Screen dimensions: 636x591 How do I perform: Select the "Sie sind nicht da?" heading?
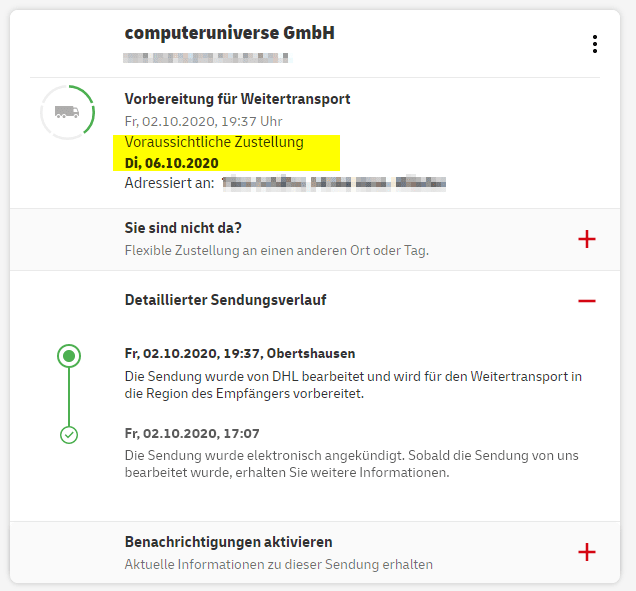pos(183,228)
